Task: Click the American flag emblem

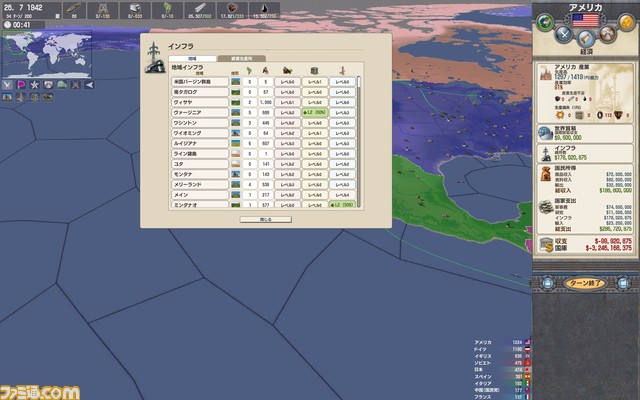Action: coord(585,20)
